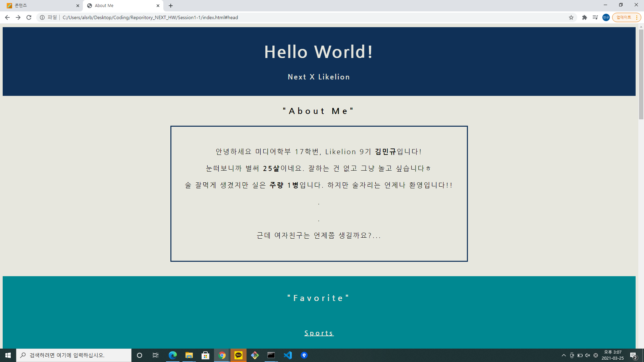The width and height of the screenshot is (644, 362).
Task: Expand hidden icons in the system tray
Action: click(564, 355)
